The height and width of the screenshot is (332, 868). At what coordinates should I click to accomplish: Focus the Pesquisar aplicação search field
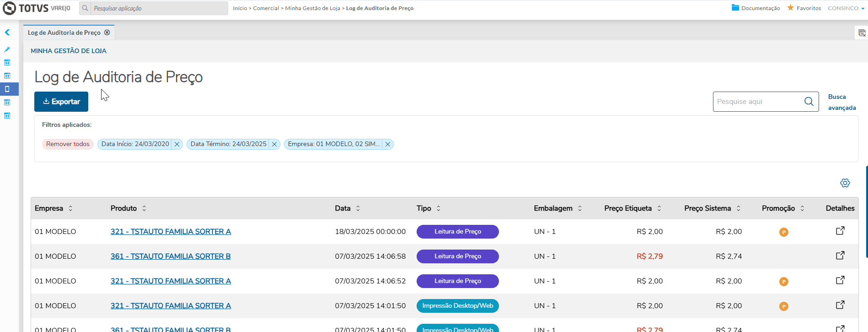coord(159,8)
